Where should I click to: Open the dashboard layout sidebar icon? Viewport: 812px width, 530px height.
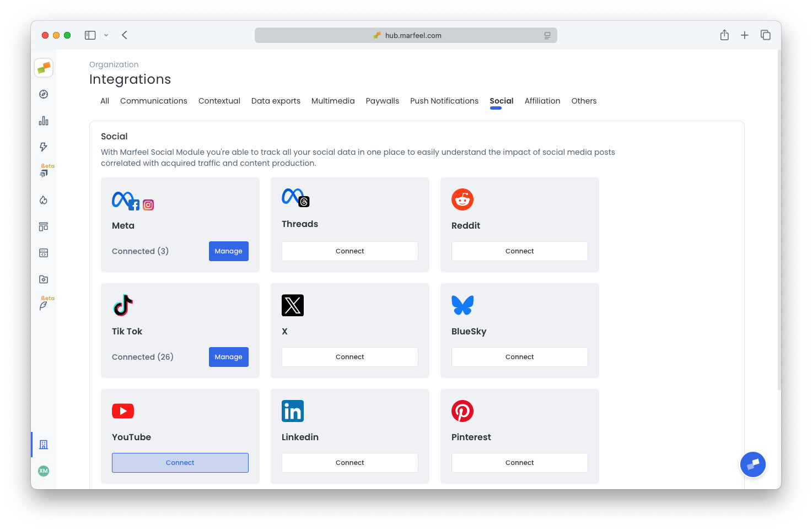44,226
